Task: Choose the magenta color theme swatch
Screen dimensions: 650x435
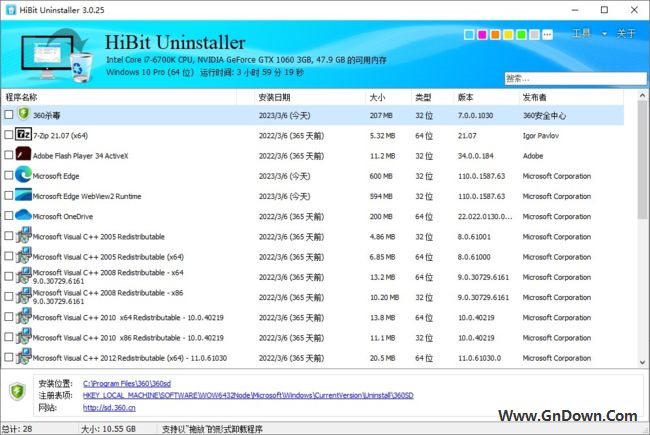Action: (482, 35)
